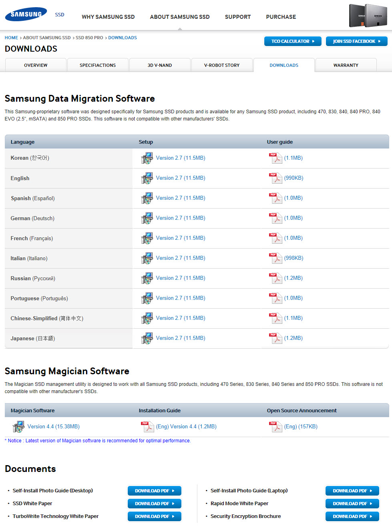Download French Version 2.7 (11.5MB) setup link
This screenshot has width=392, height=532.
[181, 238]
